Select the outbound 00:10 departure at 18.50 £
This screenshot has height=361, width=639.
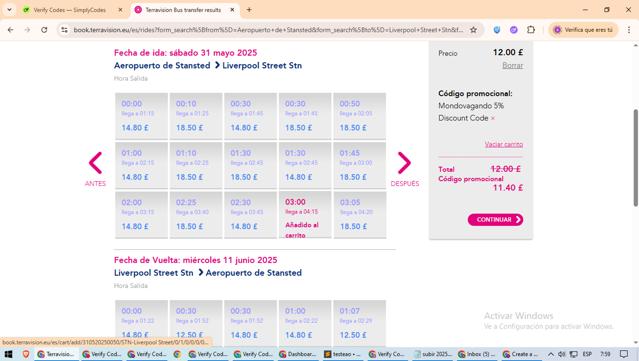[196, 116]
